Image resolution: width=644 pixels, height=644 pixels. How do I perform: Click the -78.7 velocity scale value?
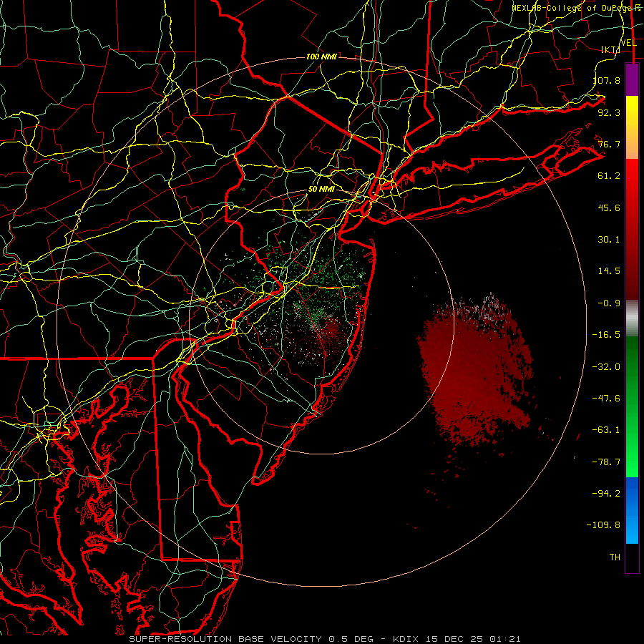[606, 462]
